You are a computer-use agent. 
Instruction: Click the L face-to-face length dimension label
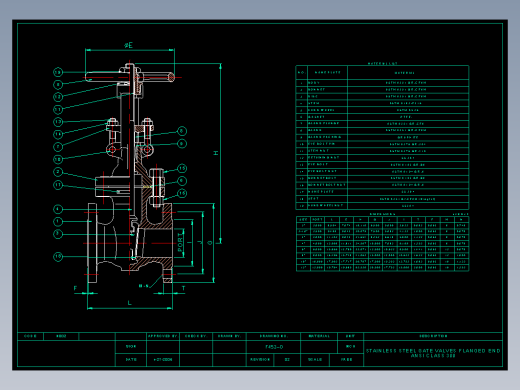pos(130,303)
